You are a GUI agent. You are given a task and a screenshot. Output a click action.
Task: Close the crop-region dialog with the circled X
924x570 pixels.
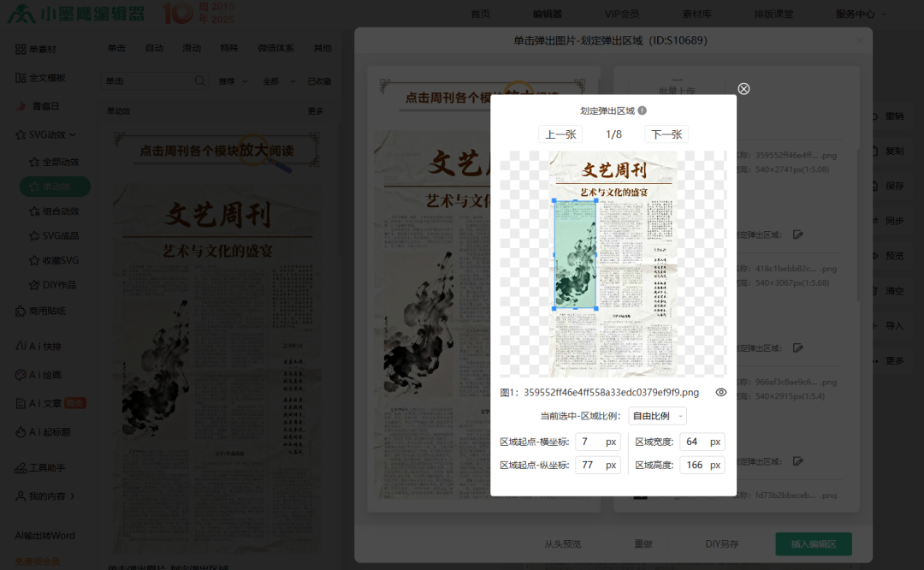743,88
